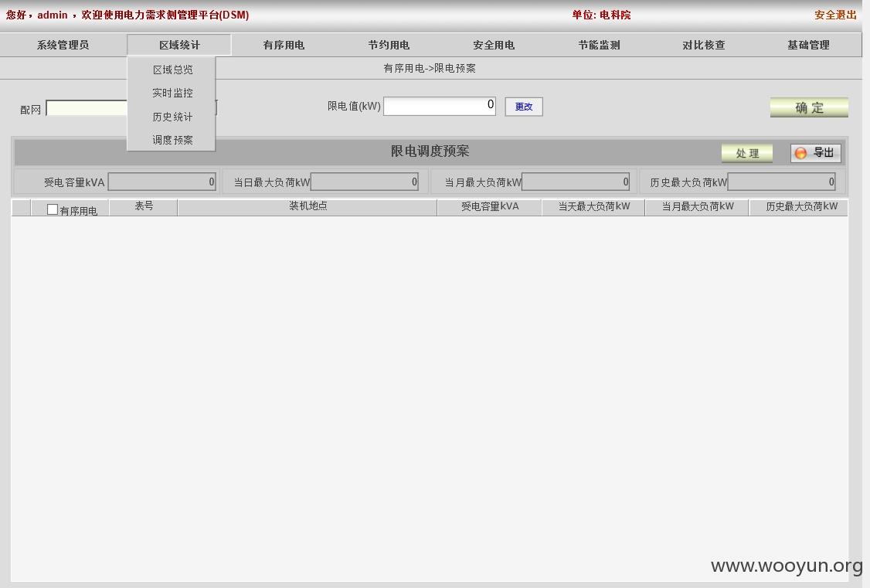Click the 处理 button
This screenshot has height=588, width=870.
point(747,153)
